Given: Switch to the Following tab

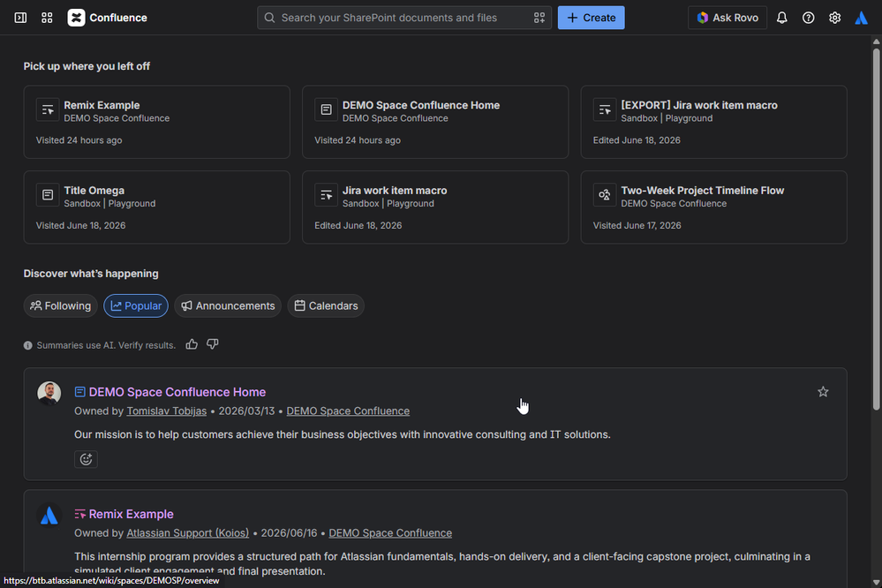Looking at the screenshot, I should click(x=61, y=305).
